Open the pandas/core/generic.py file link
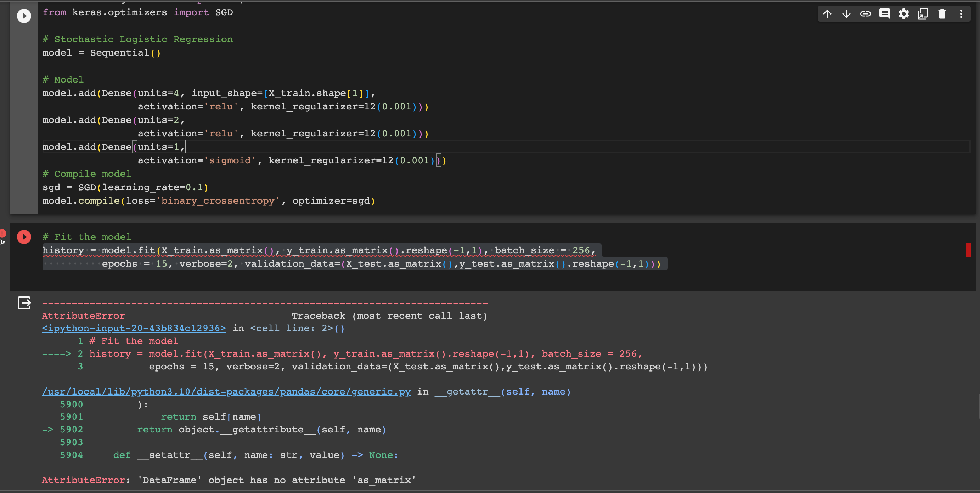 coord(226,391)
